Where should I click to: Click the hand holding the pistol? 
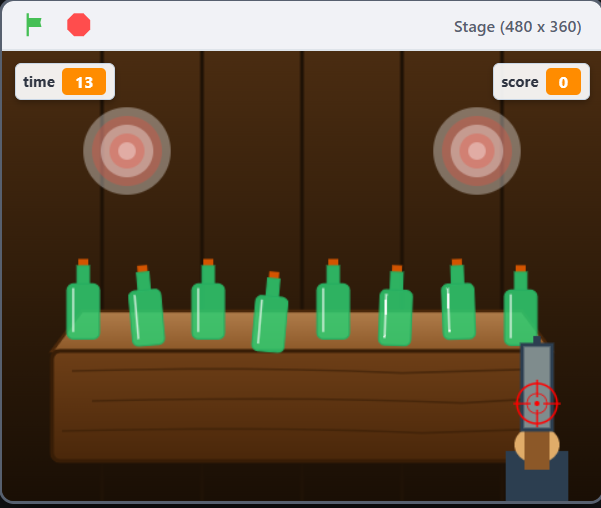537,447
